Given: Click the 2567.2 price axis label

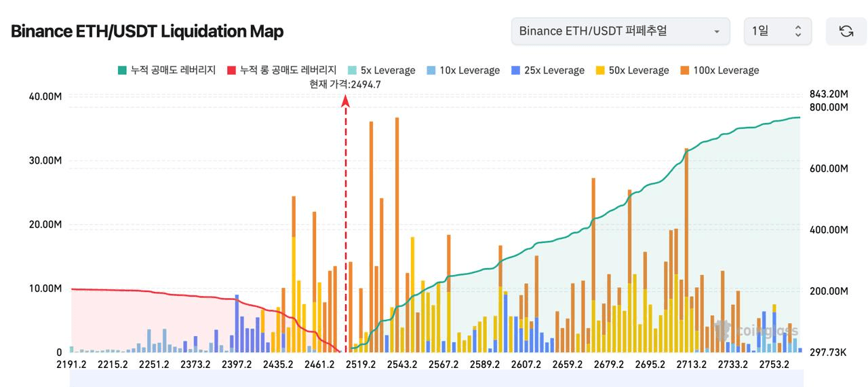Looking at the screenshot, I should pos(443,365).
